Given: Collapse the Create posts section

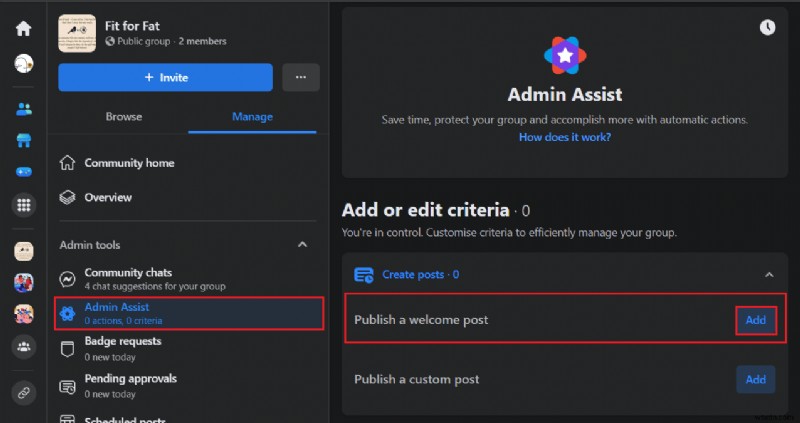Looking at the screenshot, I should [x=769, y=275].
